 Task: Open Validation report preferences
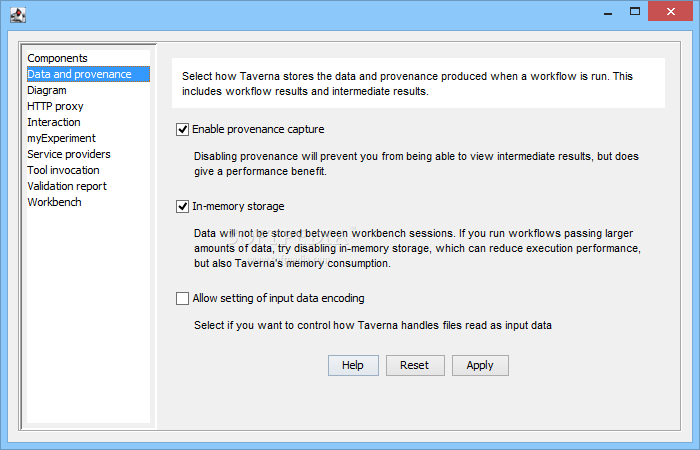[x=88, y=186]
